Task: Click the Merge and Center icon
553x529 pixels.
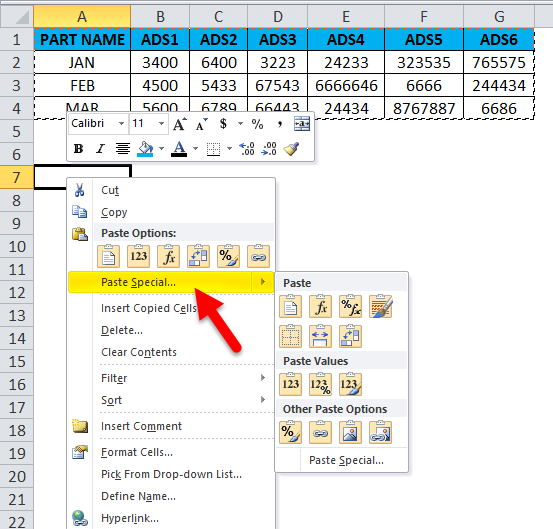Action: coord(302,124)
